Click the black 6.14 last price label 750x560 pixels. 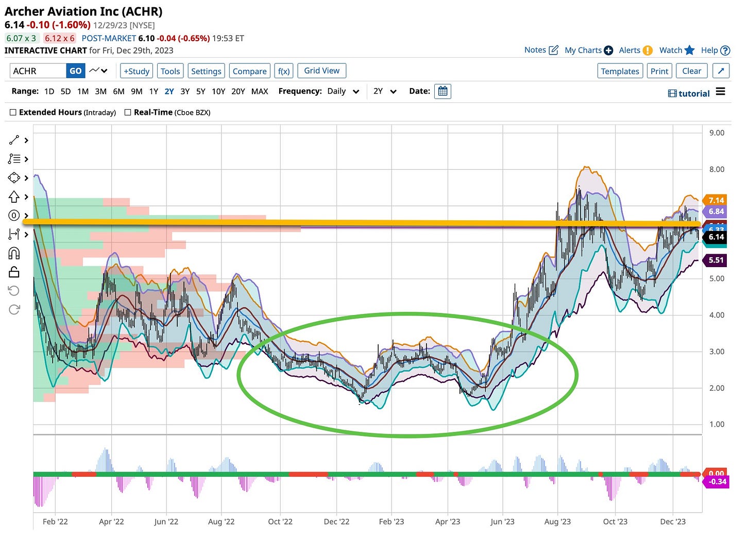(x=715, y=237)
